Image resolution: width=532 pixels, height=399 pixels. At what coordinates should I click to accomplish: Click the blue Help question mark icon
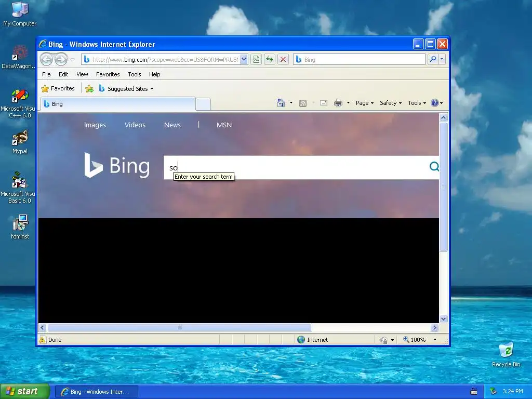(435, 103)
